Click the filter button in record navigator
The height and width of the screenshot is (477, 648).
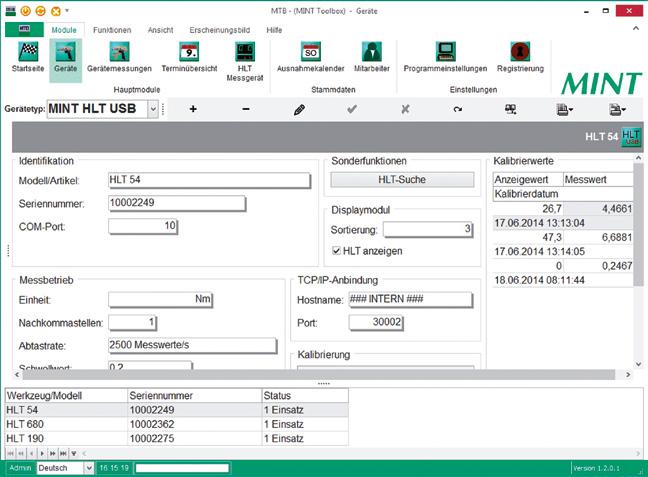click(x=74, y=453)
